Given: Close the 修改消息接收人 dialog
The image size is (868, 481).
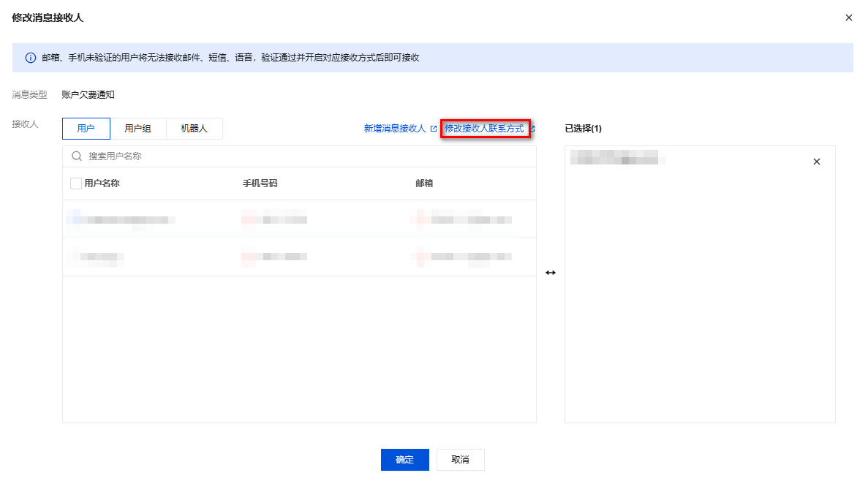Looking at the screenshot, I should (x=849, y=18).
